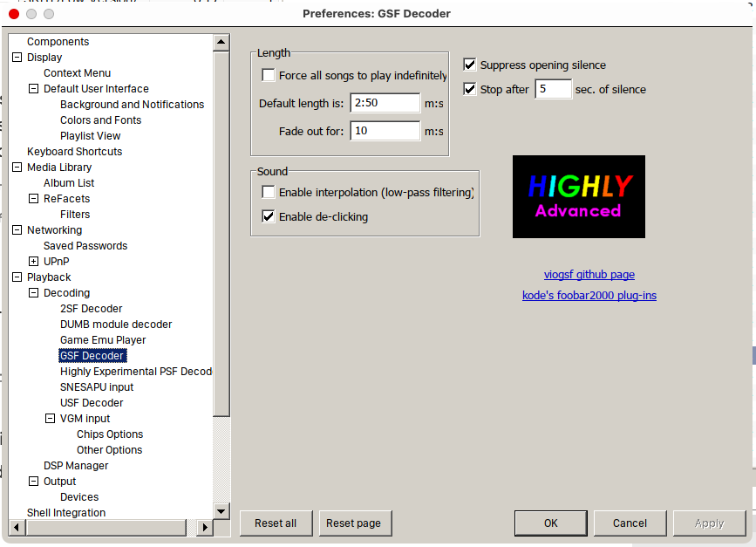This screenshot has height=547, width=756.
Task: Click the vertical tree scrollbar thumb
Action: coord(221,234)
